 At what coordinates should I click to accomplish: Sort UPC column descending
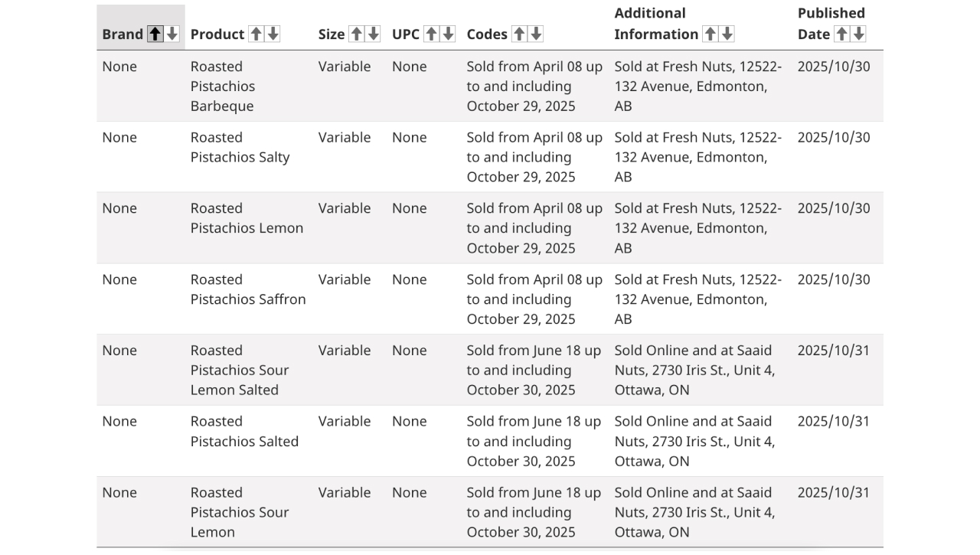tap(448, 34)
